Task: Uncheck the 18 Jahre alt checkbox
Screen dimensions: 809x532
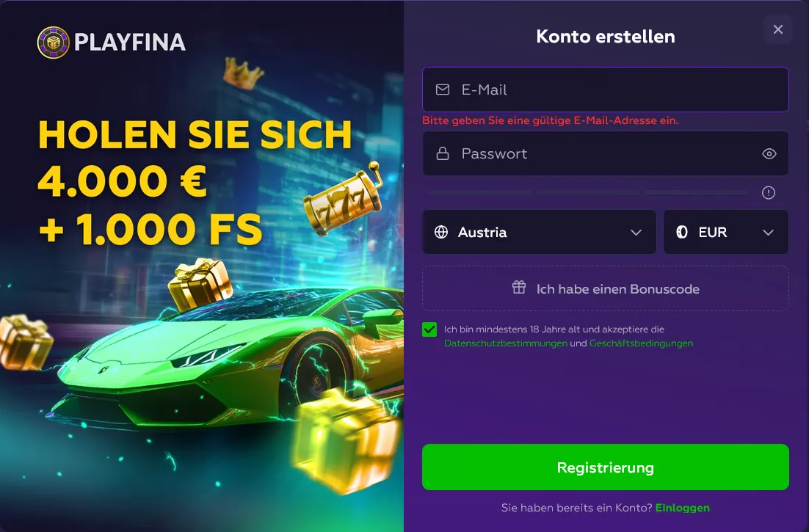Action: 429,329
